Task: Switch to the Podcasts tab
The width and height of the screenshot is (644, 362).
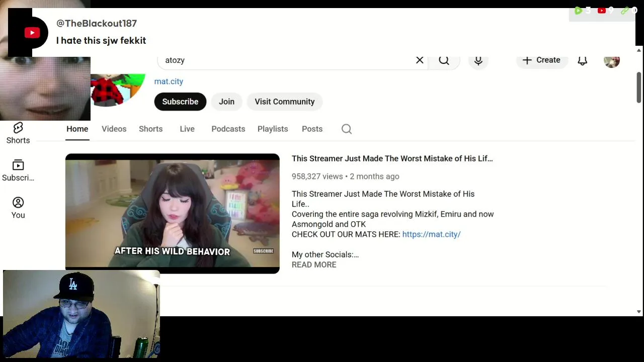Action: [228, 129]
